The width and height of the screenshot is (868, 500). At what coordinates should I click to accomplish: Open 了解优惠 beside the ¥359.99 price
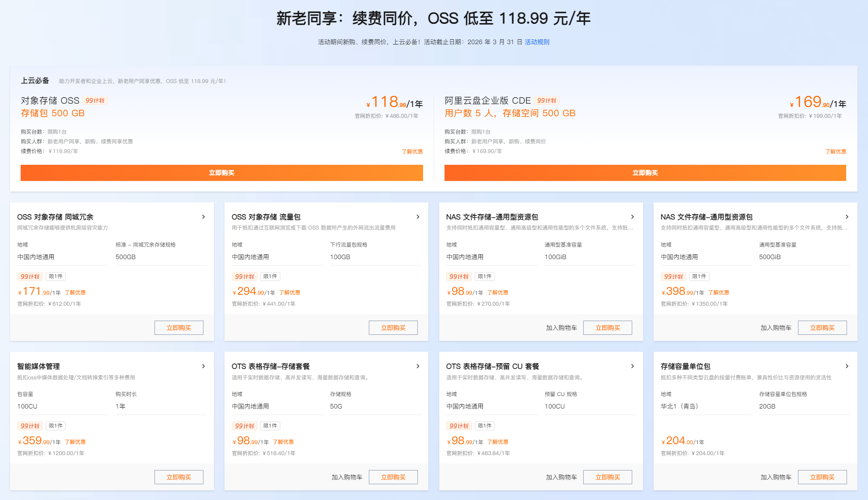75,442
